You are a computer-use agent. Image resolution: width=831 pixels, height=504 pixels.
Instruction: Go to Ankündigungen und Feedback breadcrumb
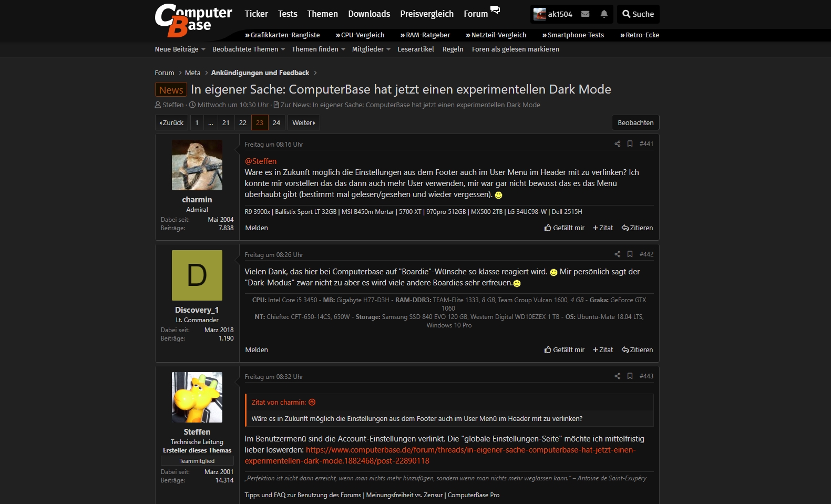[x=260, y=73]
